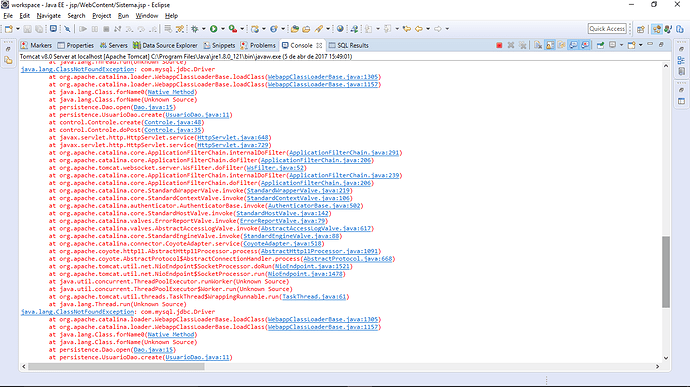The image size is (690, 387).
Task: Toggle show console when standard output changes
Action: [573, 45]
